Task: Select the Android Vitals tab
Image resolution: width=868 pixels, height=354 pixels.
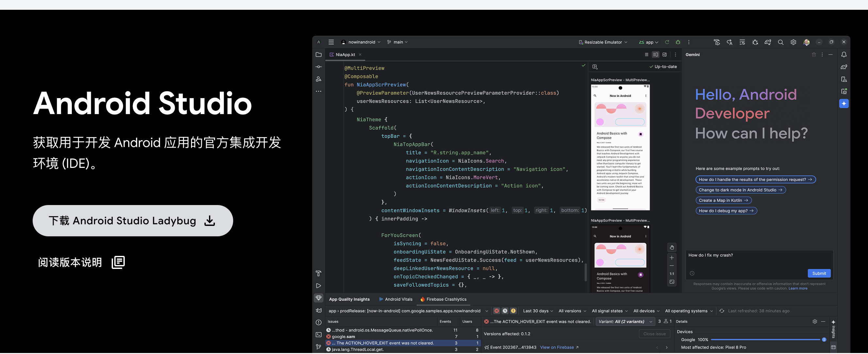Action: click(395, 299)
